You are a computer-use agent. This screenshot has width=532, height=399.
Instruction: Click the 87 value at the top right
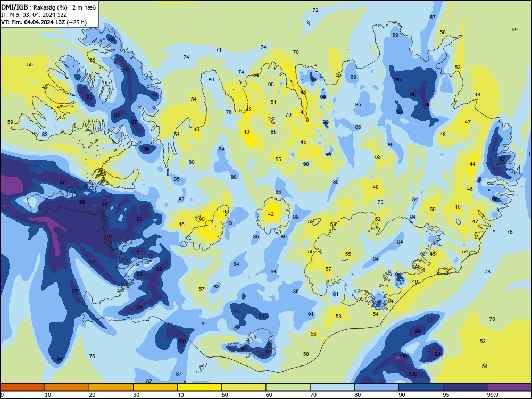[x=433, y=18]
